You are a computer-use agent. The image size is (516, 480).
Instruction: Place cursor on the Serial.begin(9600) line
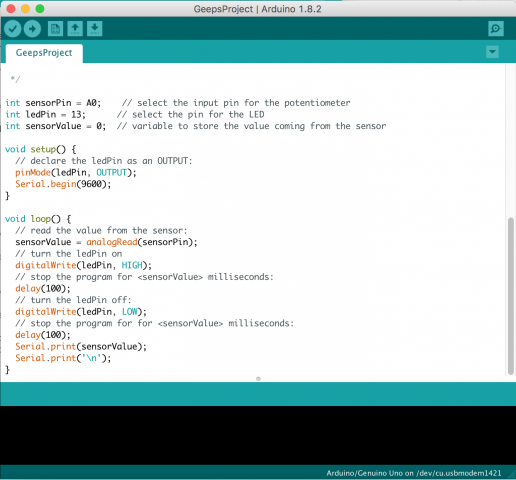pyautogui.click(x=63, y=184)
